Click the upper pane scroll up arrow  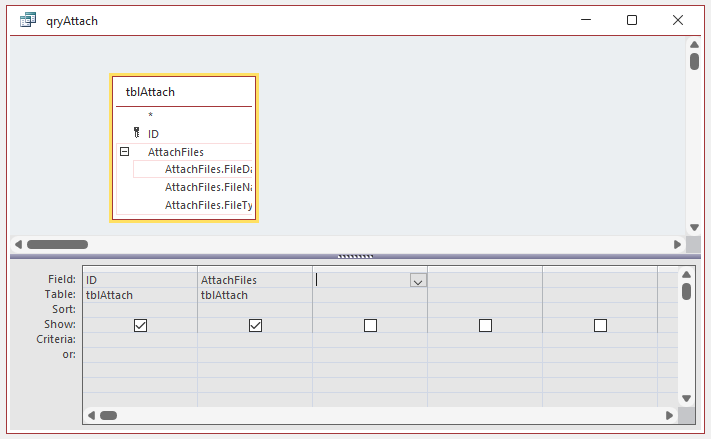coord(694,44)
